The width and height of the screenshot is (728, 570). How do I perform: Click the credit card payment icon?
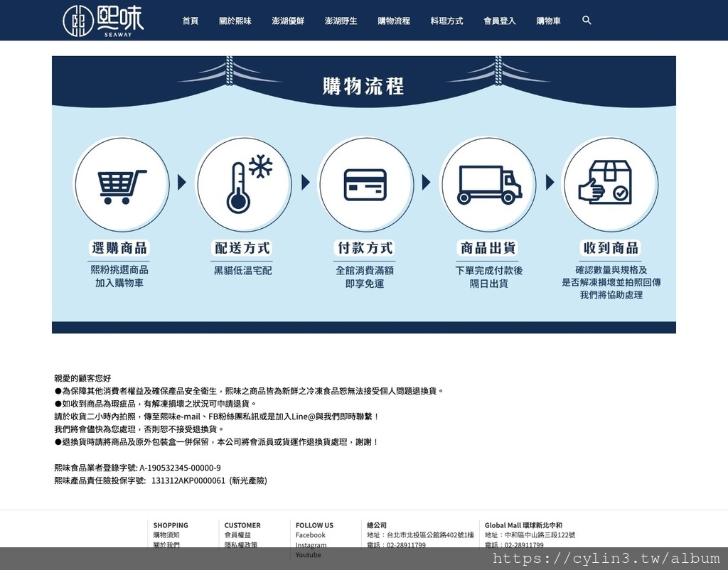pyautogui.click(x=365, y=184)
